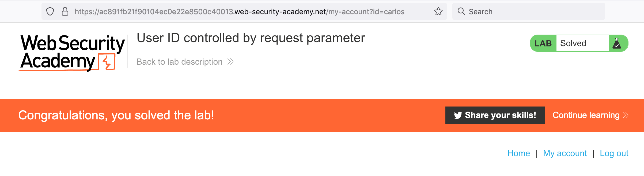Expand chevrons after Back to lab description

(x=230, y=62)
